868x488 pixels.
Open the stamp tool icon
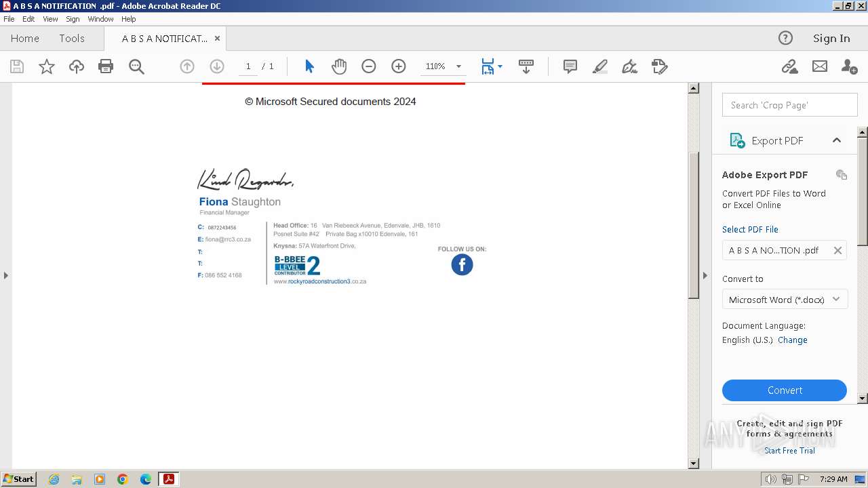pos(660,66)
